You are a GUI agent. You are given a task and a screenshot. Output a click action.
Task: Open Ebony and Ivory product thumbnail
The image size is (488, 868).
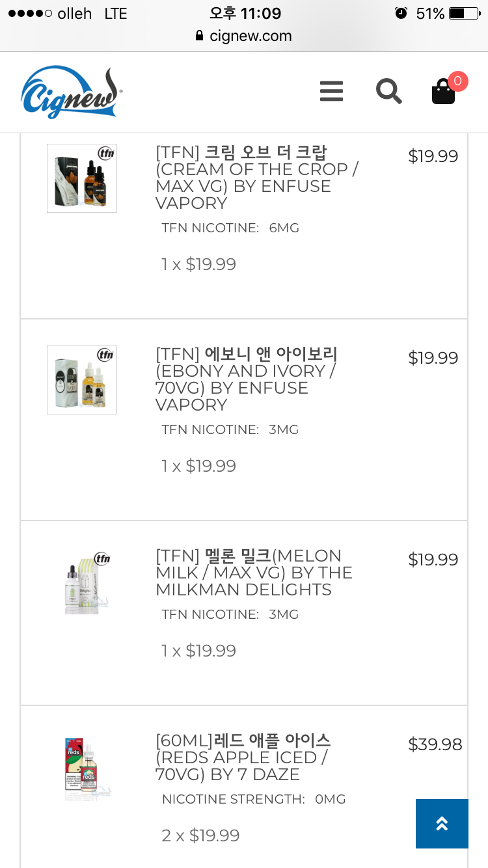(x=81, y=380)
